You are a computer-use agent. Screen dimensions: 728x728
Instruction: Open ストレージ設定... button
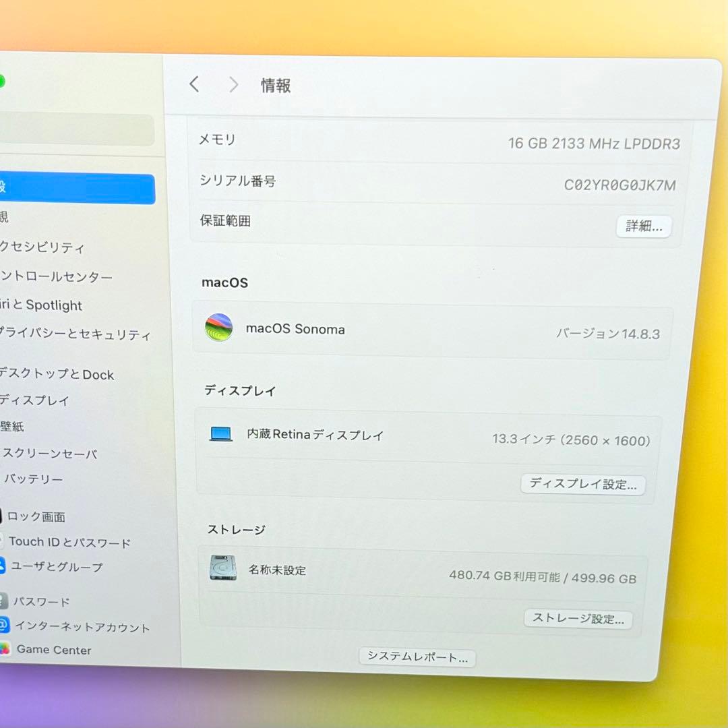point(578,618)
